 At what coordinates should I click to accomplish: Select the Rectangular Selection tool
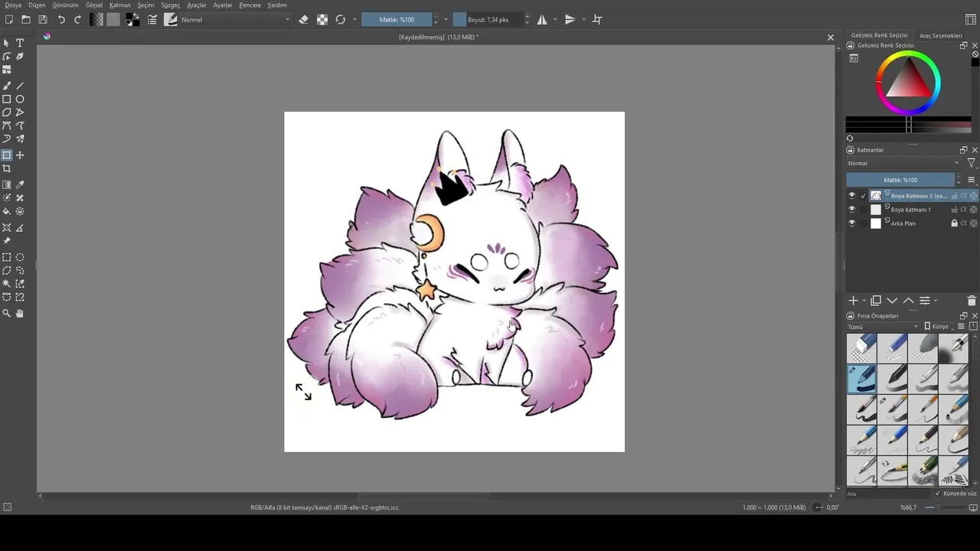coord(7,257)
